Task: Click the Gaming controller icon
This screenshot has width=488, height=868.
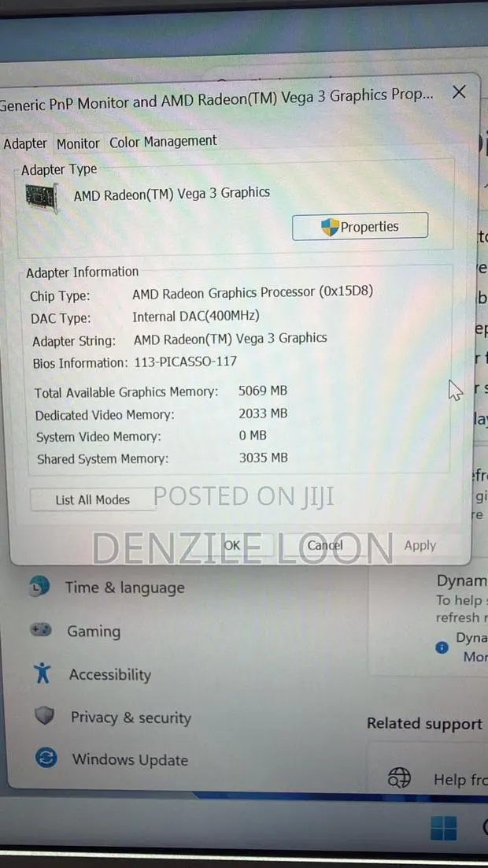Action: (40, 630)
